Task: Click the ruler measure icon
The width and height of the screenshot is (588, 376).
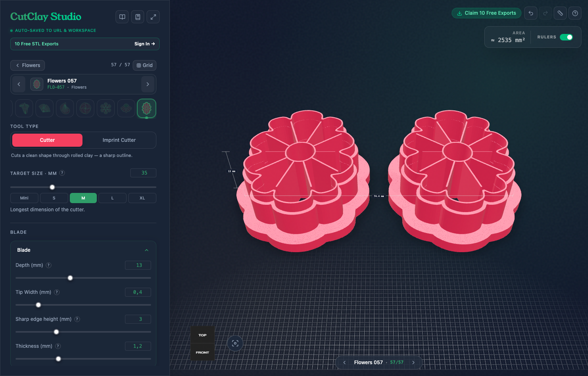Action: pyautogui.click(x=560, y=13)
